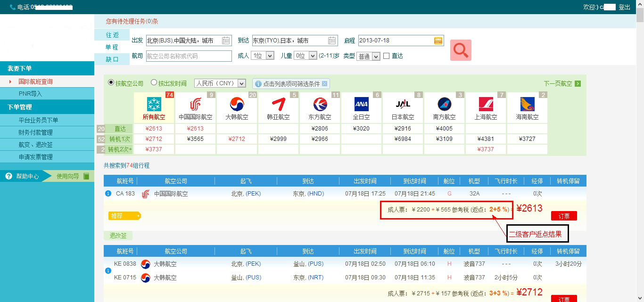Click the ¥3727 Hainan Airlines price cell

click(528, 139)
